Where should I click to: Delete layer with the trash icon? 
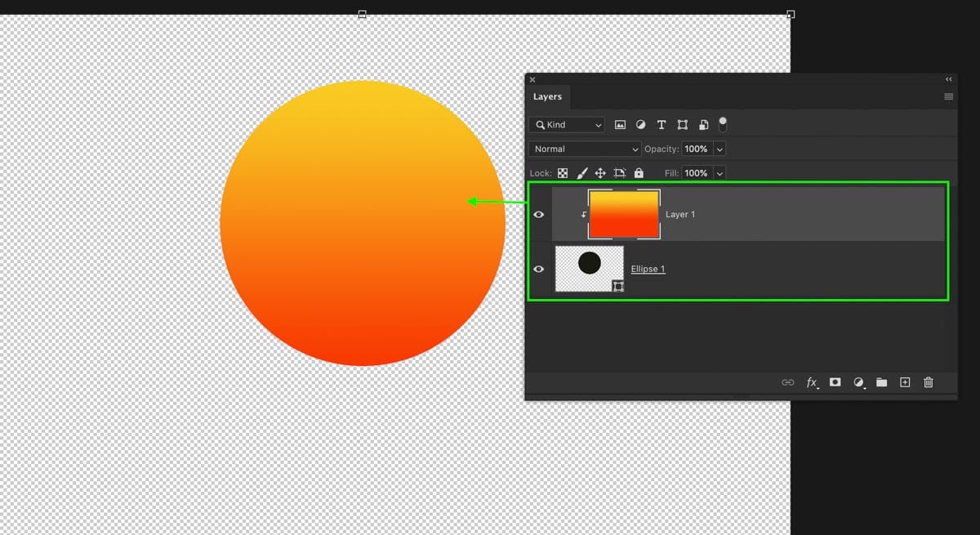(929, 381)
